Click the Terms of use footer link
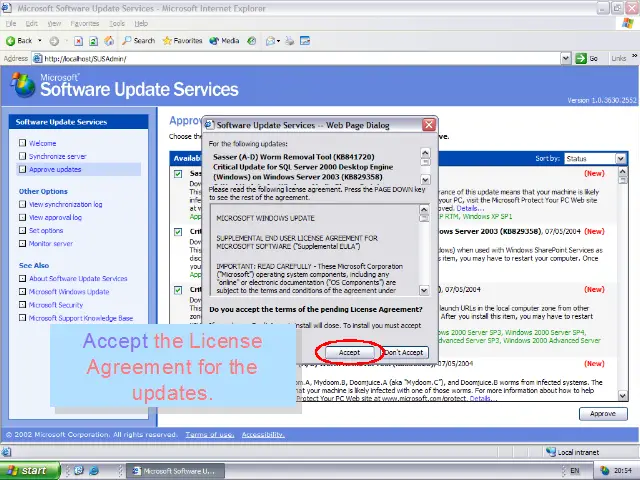640x480 pixels. coord(210,435)
